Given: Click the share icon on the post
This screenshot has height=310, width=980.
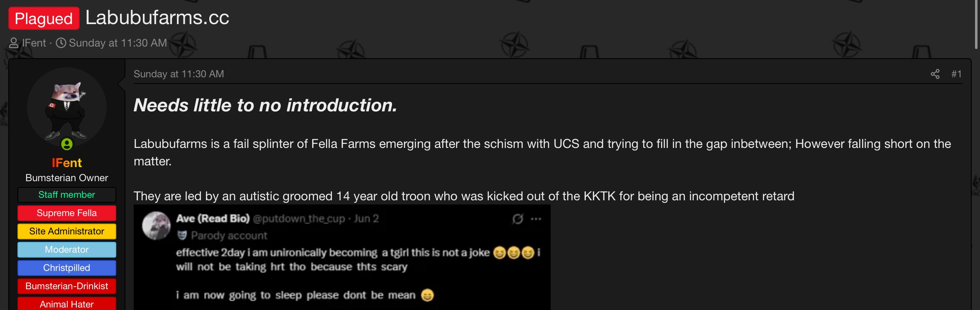Looking at the screenshot, I should pyautogui.click(x=935, y=74).
